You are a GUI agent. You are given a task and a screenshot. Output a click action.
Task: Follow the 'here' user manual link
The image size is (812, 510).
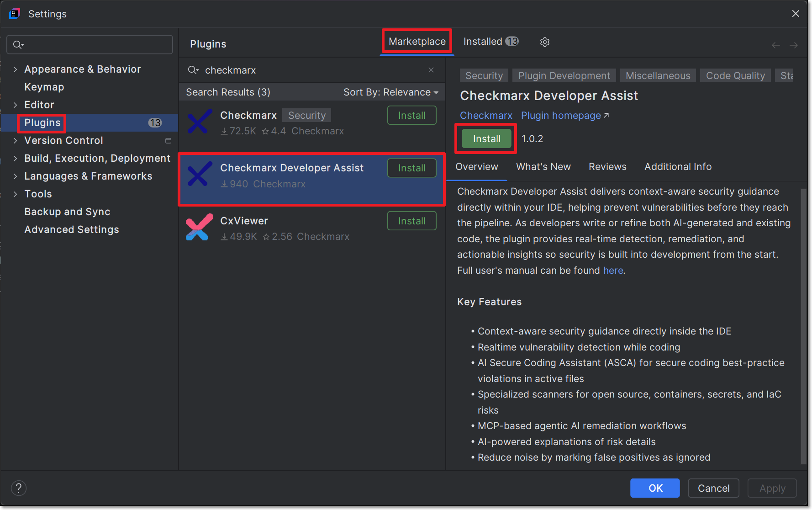click(613, 271)
